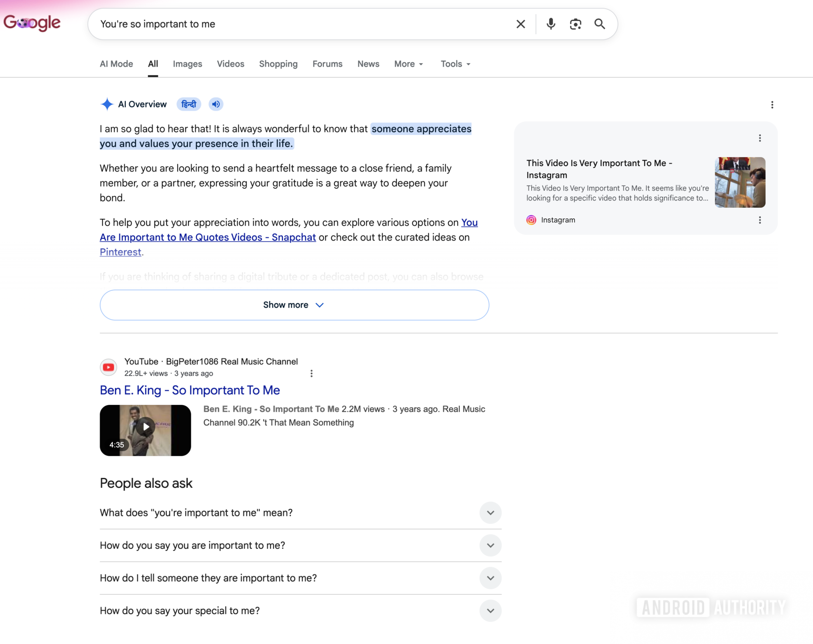Play the Ben E. King video thumbnail

coord(145,430)
